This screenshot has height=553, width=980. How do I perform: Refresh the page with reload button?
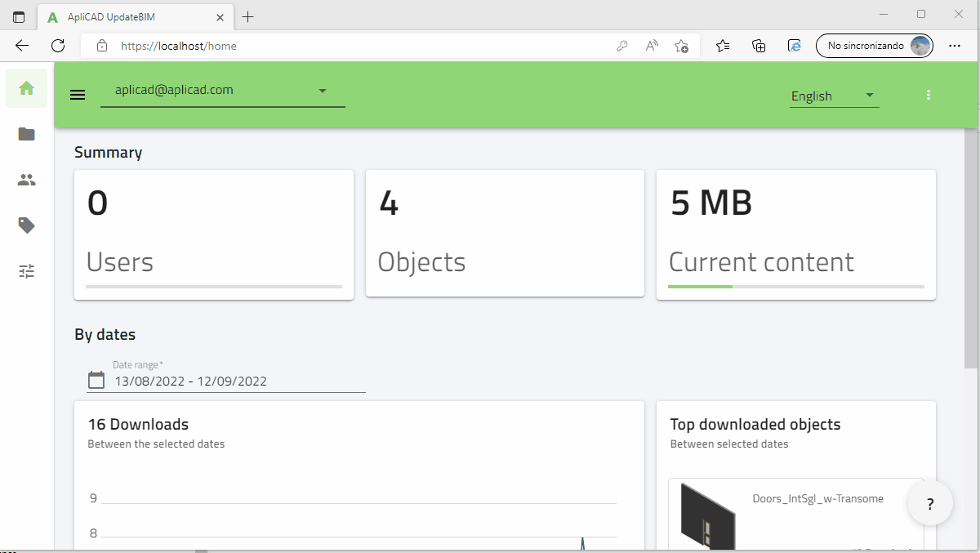(58, 47)
